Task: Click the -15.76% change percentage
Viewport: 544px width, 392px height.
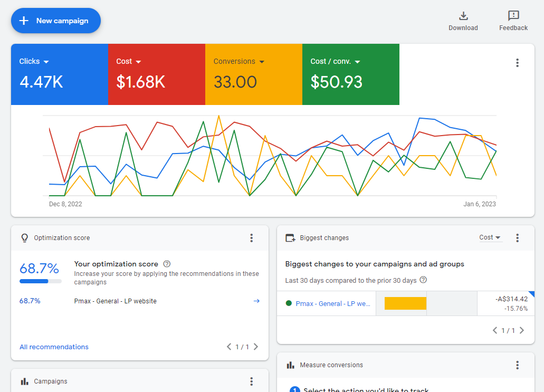Action: [x=516, y=309]
